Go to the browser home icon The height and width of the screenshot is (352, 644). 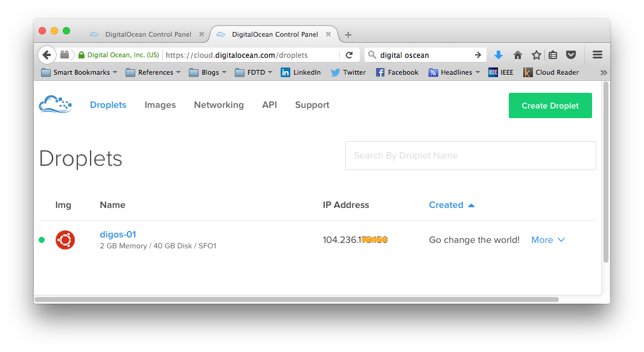pyautogui.click(x=517, y=55)
